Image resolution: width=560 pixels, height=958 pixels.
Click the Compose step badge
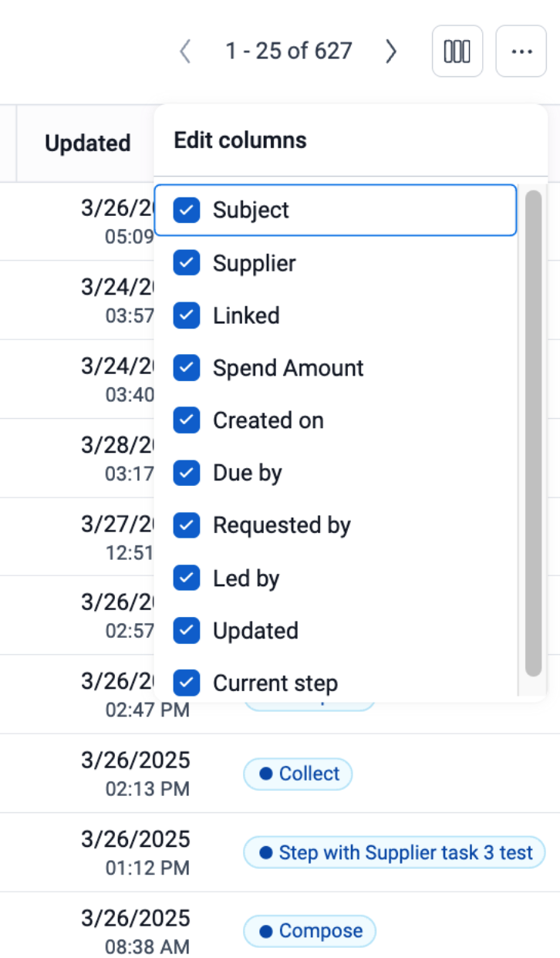310,931
